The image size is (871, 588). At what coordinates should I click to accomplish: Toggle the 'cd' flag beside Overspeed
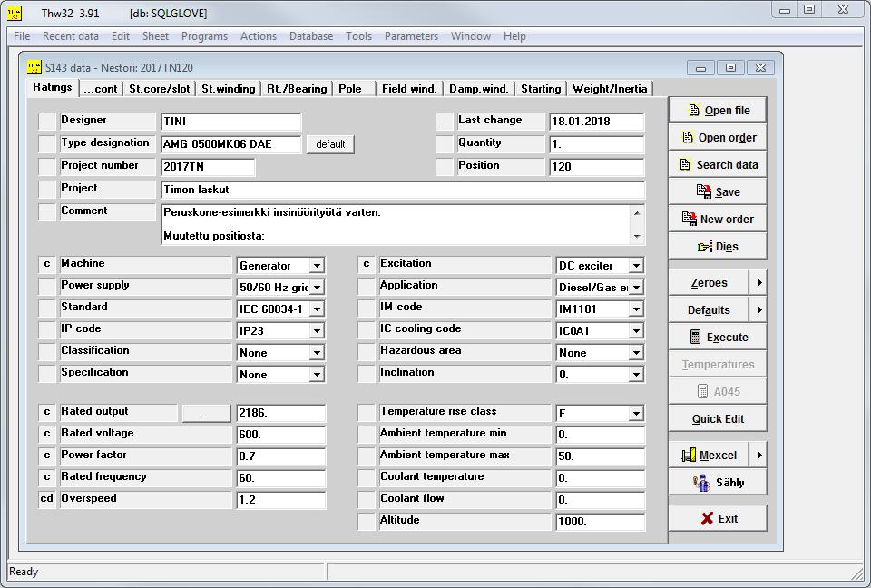(x=47, y=500)
